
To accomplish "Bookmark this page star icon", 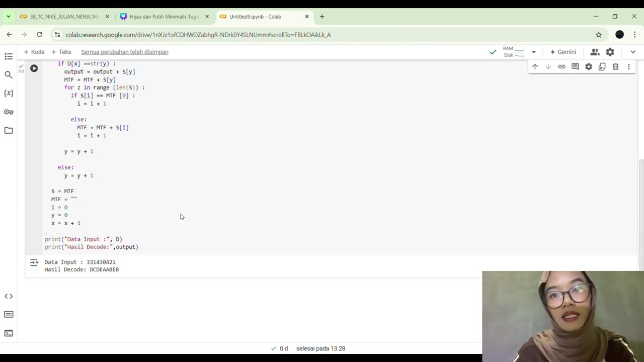I will point(599,35).
